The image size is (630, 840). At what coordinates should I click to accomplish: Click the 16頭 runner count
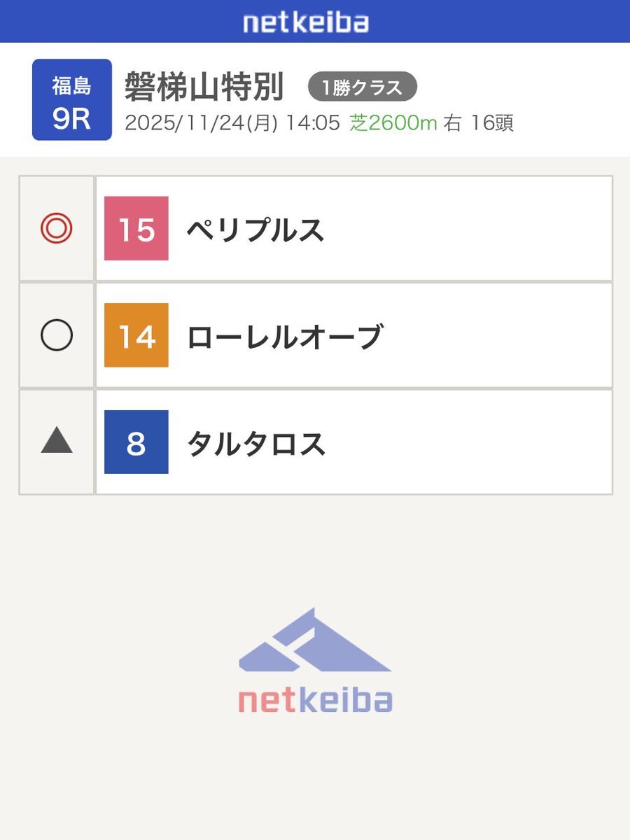[x=491, y=123]
